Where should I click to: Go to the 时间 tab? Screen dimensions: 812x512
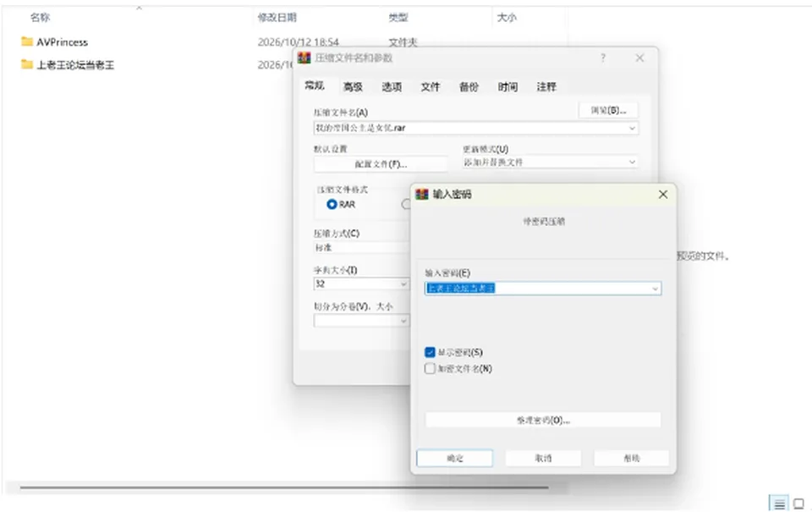point(507,87)
